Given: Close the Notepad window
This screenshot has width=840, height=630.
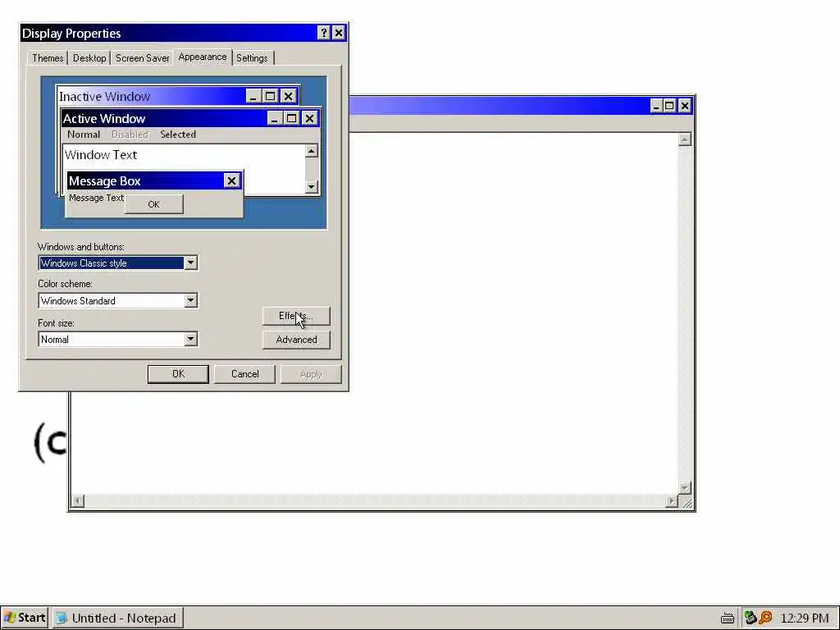Looking at the screenshot, I should point(685,106).
